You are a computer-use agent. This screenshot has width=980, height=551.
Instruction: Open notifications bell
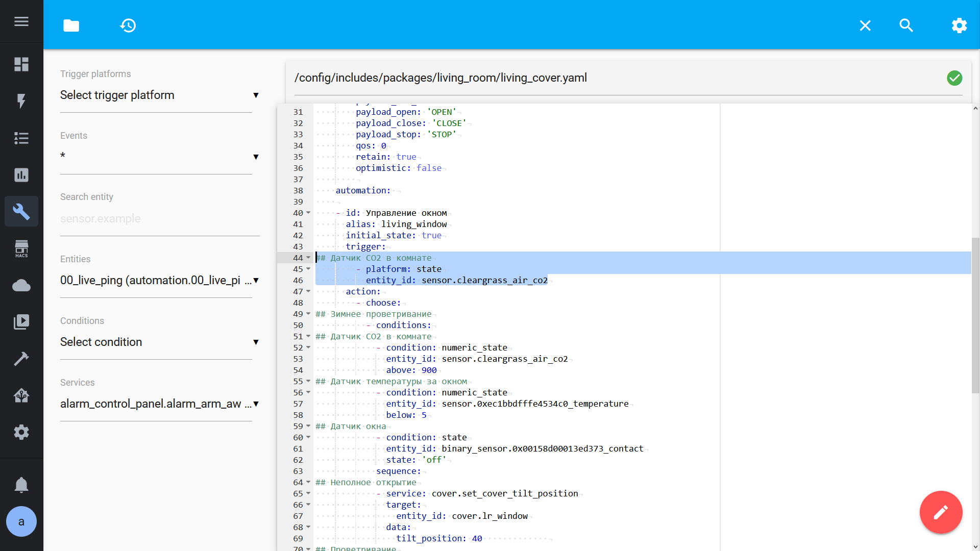(21, 485)
